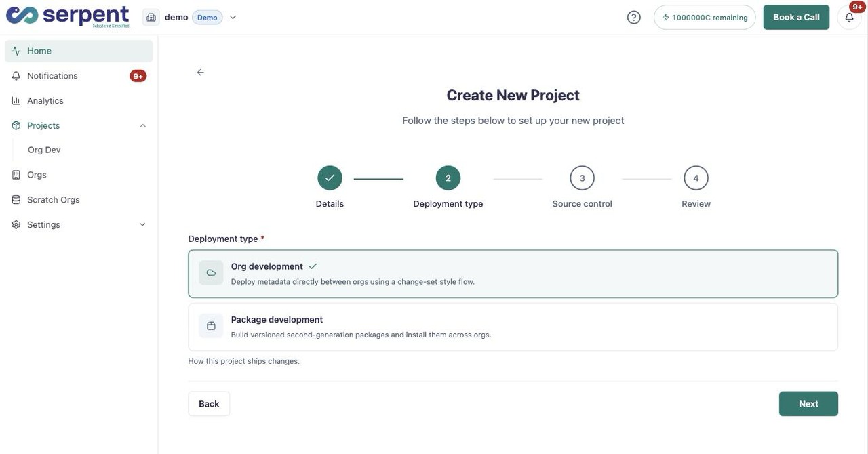This screenshot has height=454, width=868.
Task: Open Orgs in the sidebar
Action: (x=79, y=175)
